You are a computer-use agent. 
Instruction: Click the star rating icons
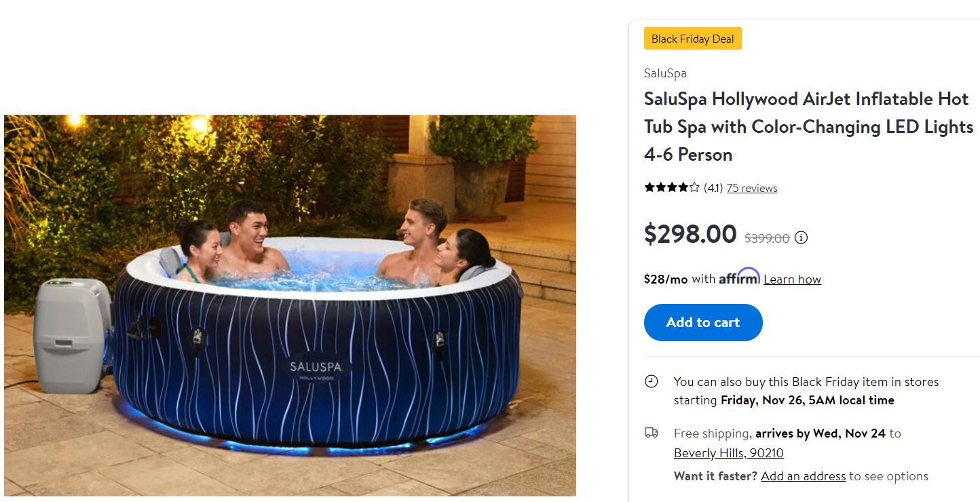[672, 188]
